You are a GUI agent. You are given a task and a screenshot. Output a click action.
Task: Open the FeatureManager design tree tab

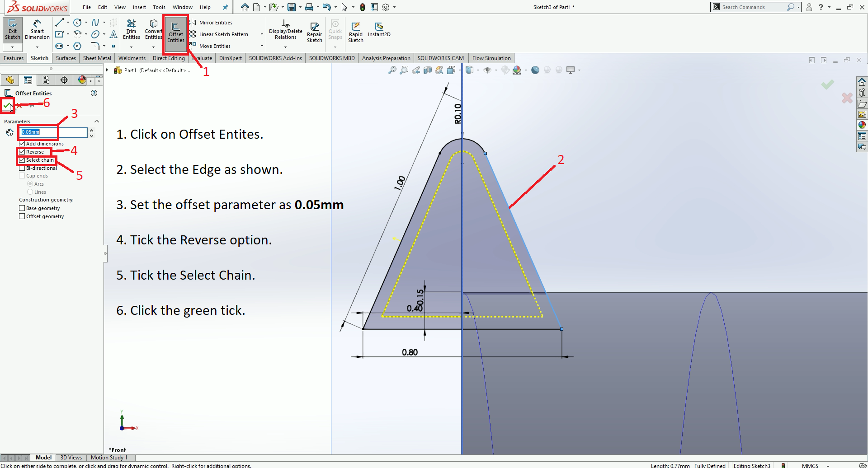10,80
